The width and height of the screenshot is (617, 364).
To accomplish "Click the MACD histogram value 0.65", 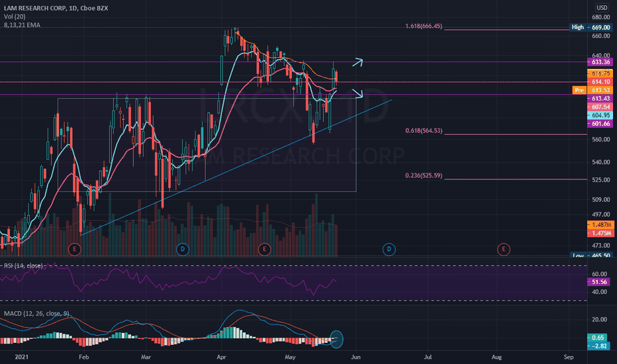I will coord(598,338).
